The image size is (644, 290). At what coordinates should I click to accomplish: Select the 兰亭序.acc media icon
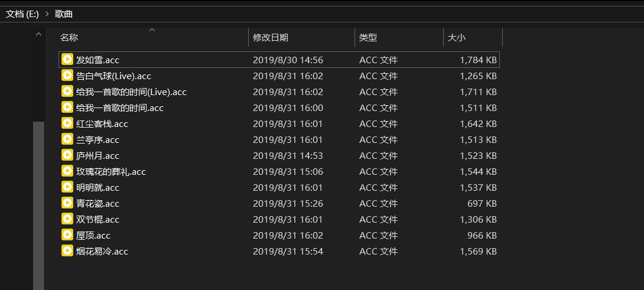(67, 139)
